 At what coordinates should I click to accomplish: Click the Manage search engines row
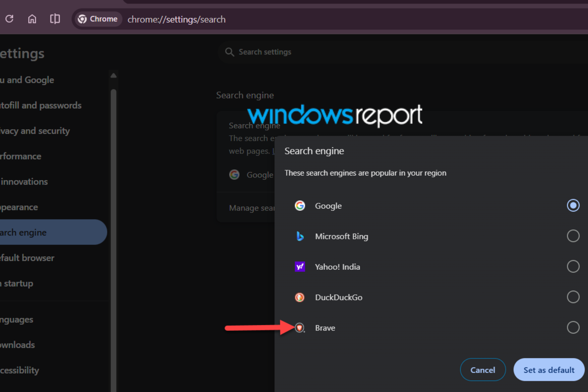(x=246, y=208)
